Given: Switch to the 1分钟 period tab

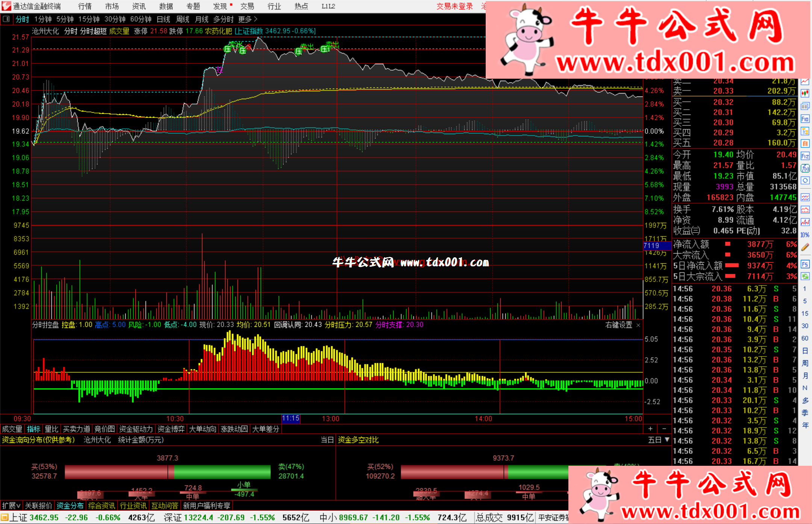Looking at the screenshot, I should (43, 19).
